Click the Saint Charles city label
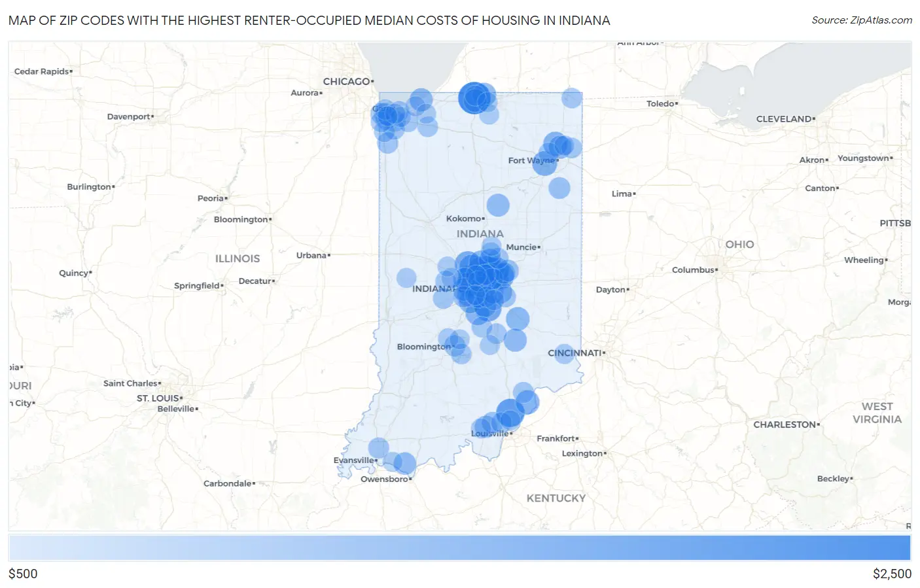Screen dimensions: 920x588 click(x=130, y=383)
